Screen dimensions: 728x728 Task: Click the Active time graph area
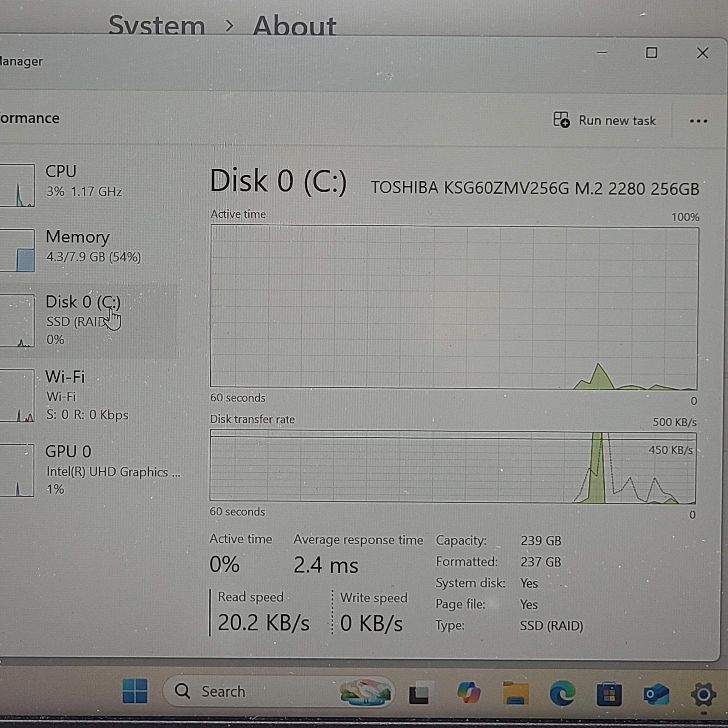tap(454, 307)
